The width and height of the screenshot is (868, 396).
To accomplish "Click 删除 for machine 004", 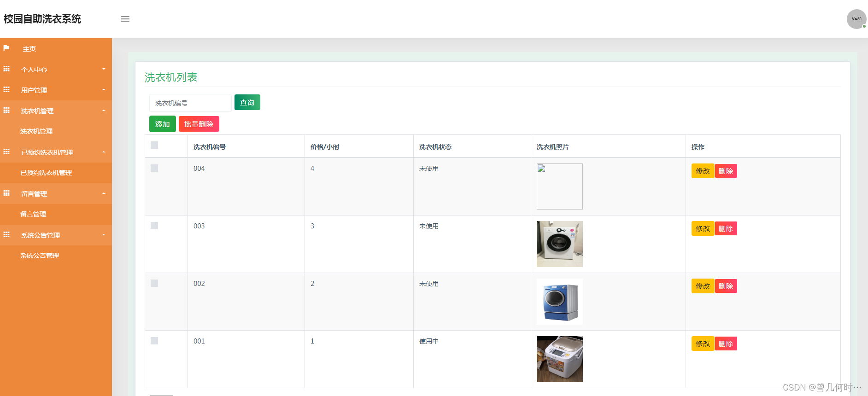I will [726, 171].
